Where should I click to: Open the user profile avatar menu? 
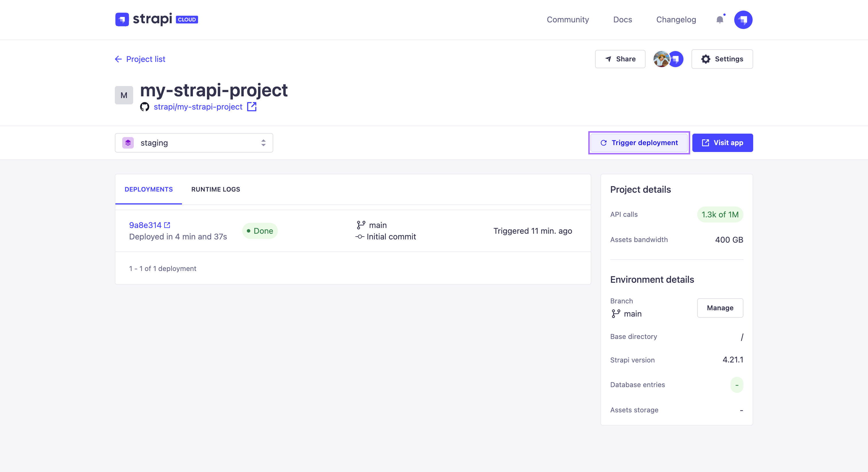tap(743, 19)
